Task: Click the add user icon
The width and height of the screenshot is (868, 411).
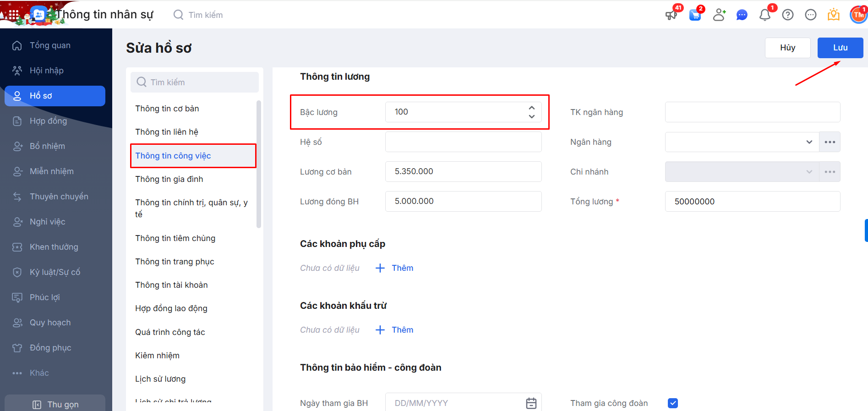Action: coord(719,15)
